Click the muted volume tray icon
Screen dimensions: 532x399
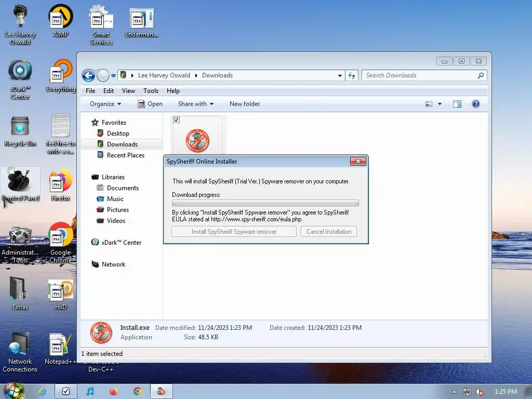480,392
